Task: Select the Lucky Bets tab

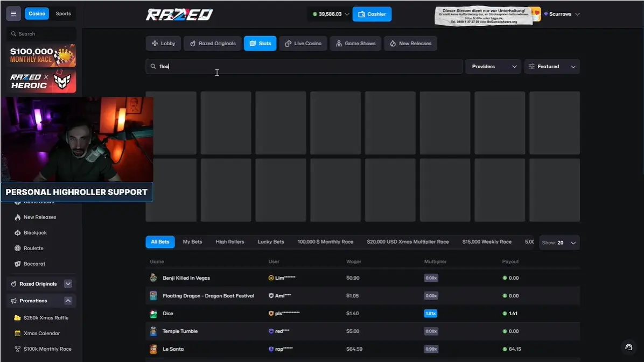Action: (x=271, y=242)
